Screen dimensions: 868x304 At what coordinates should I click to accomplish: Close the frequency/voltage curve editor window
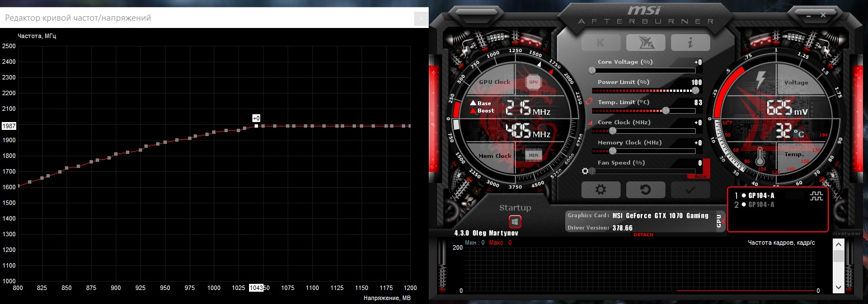click(x=421, y=18)
